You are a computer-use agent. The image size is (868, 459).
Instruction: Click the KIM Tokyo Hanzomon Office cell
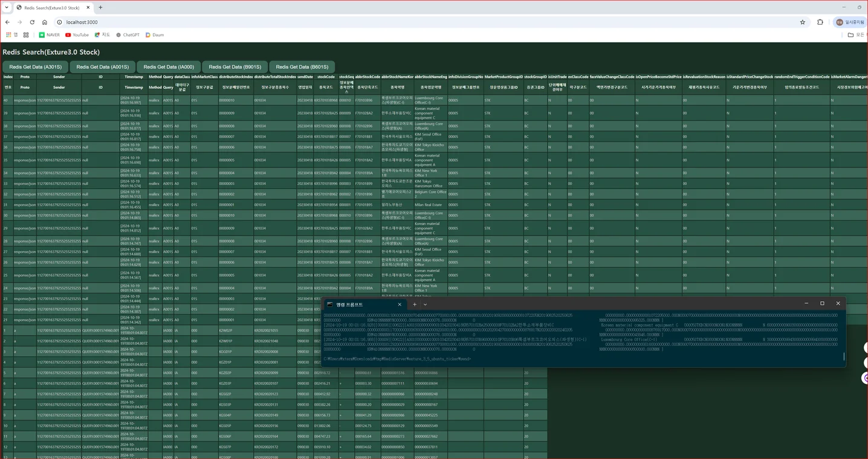[430, 183]
